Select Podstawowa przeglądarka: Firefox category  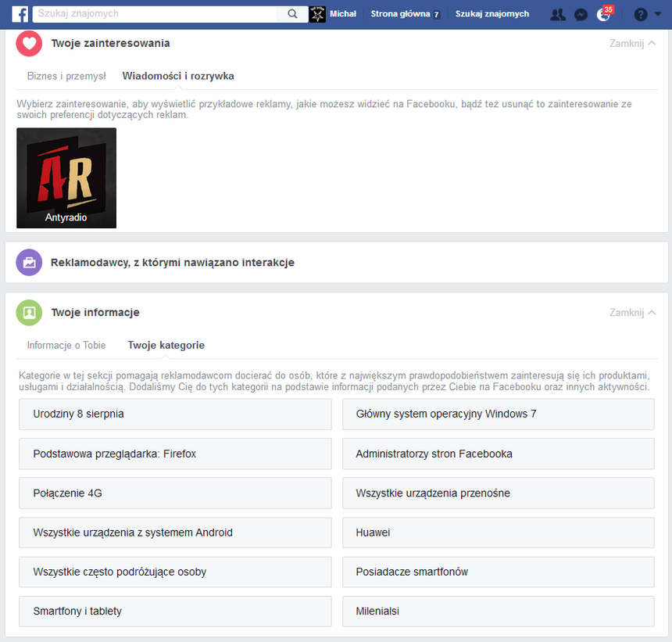click(x=175, y=454)
